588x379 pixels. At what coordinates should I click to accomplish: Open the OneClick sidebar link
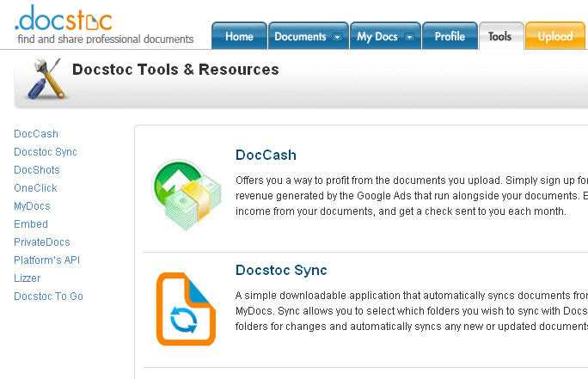coord(35,188)
